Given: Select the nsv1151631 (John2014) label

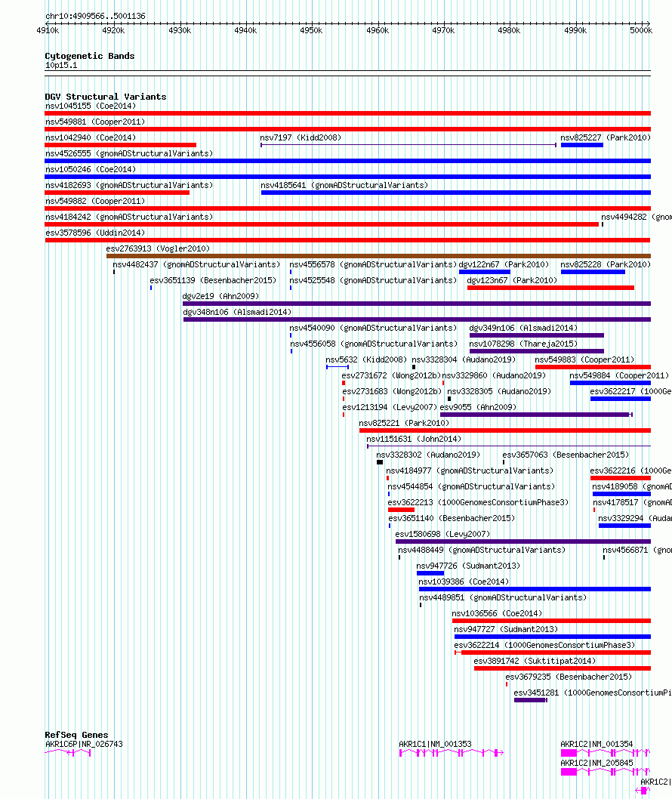Looking at the screenshot, I should pos(414,439).
